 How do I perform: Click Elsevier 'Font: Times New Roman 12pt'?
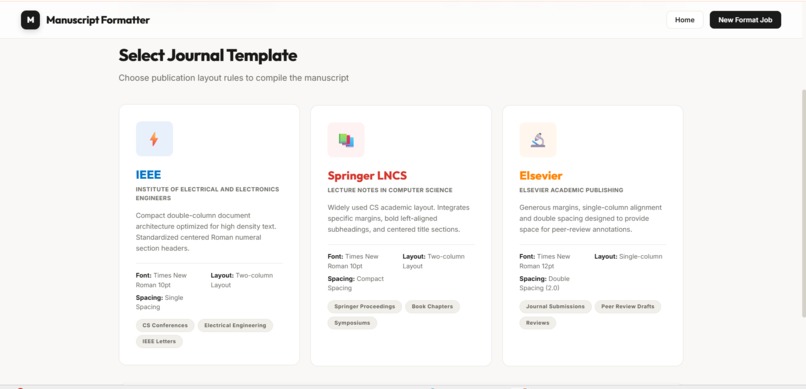pos(545,261)
